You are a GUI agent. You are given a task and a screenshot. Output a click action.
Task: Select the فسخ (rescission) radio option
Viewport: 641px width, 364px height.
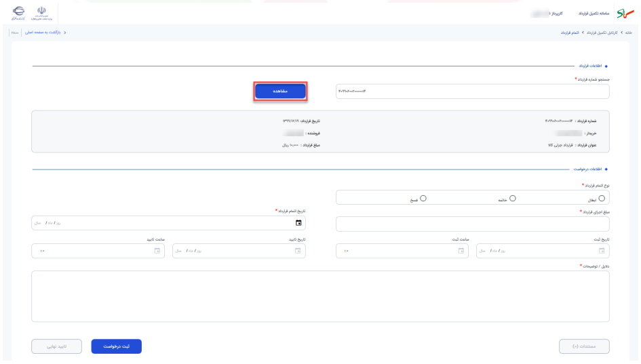pos(423,199)
